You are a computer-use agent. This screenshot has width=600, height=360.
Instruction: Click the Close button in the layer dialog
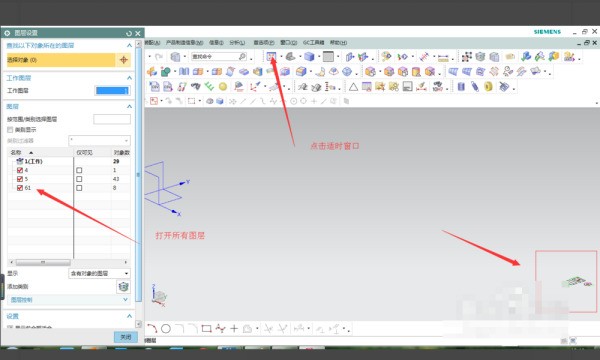coord(126,337)
